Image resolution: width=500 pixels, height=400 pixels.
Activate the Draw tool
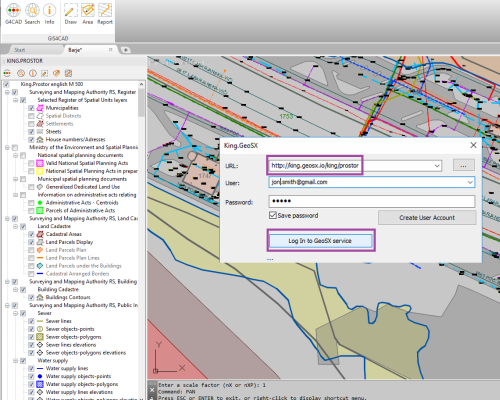tap(71, 14)
